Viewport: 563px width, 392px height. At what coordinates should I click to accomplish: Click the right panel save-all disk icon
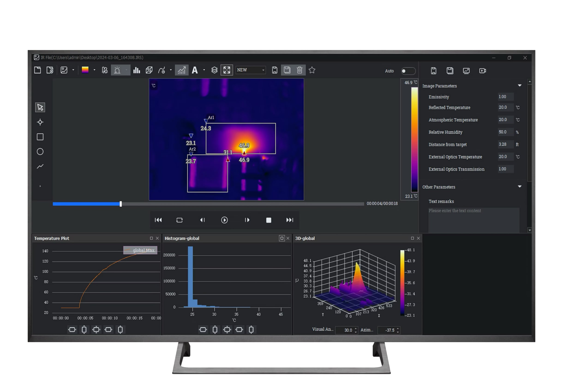coord(450,71)
